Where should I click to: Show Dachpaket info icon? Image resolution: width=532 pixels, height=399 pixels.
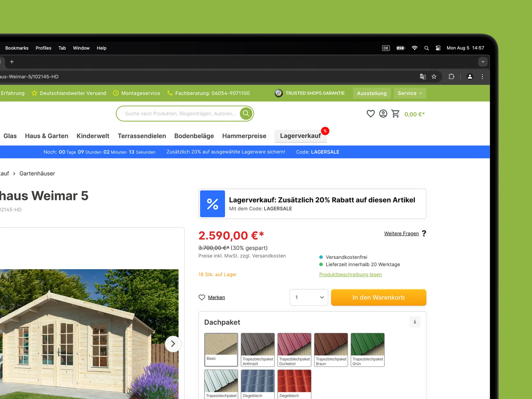pos(415,322)
